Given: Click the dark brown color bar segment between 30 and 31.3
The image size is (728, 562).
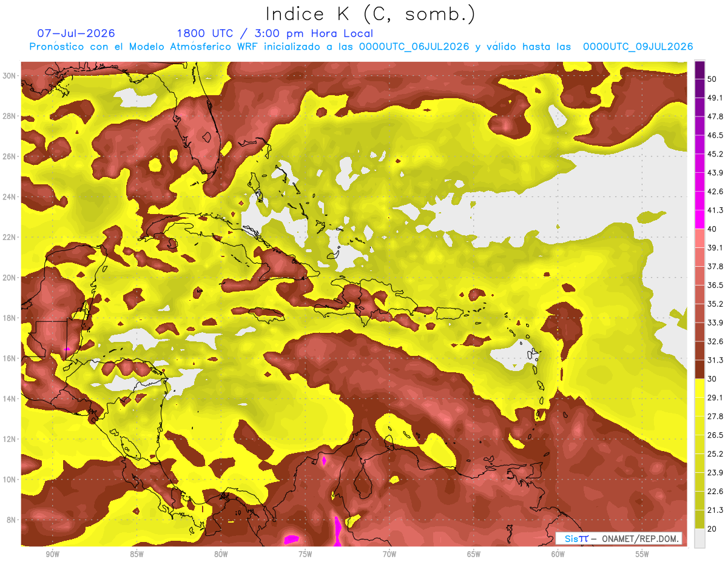Looking at the screenshot, I should point(699,369).
